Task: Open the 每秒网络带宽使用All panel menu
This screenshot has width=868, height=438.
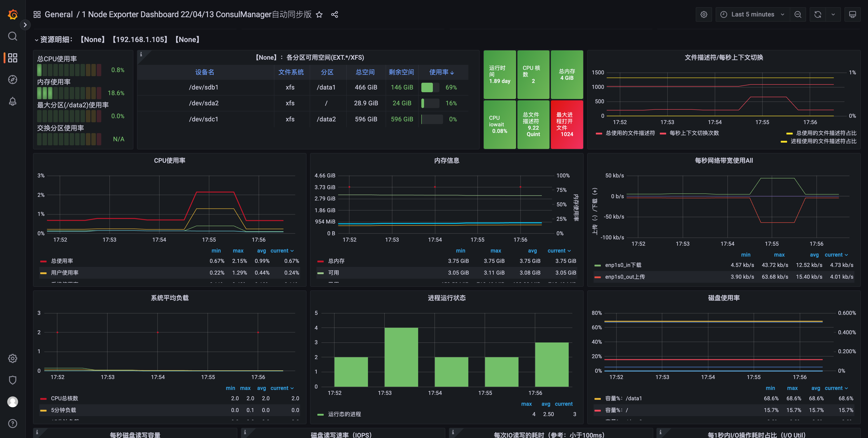Action: 723,161
